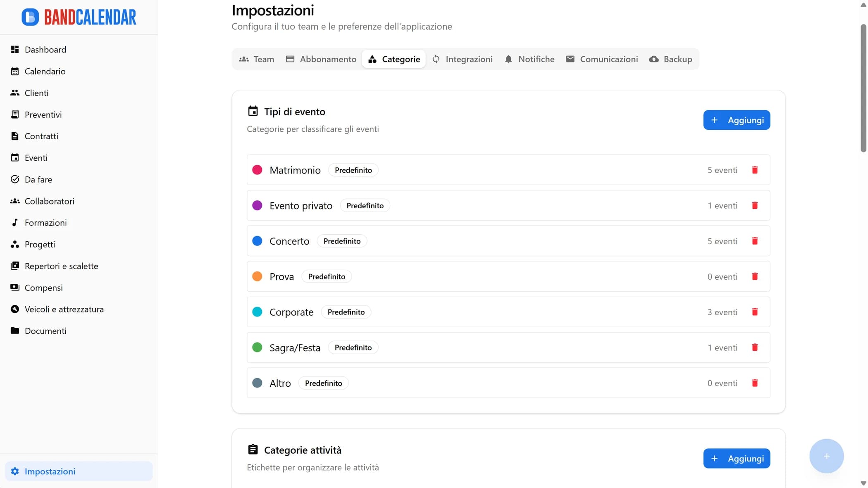Click the floating plus action button
Image resolution: width=868 pixels, height=488 pixels.
pyautogui.click(x=827, y=456)
